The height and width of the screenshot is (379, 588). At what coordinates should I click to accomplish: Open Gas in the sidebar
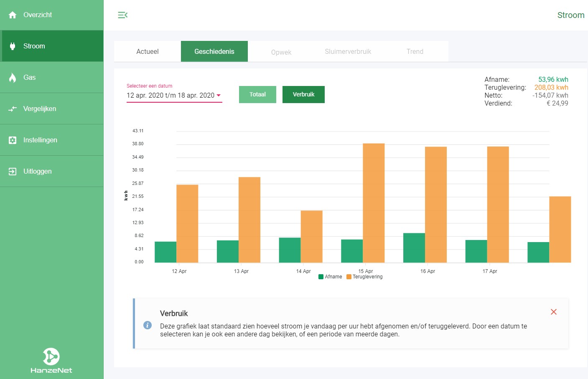coord(52,78)
